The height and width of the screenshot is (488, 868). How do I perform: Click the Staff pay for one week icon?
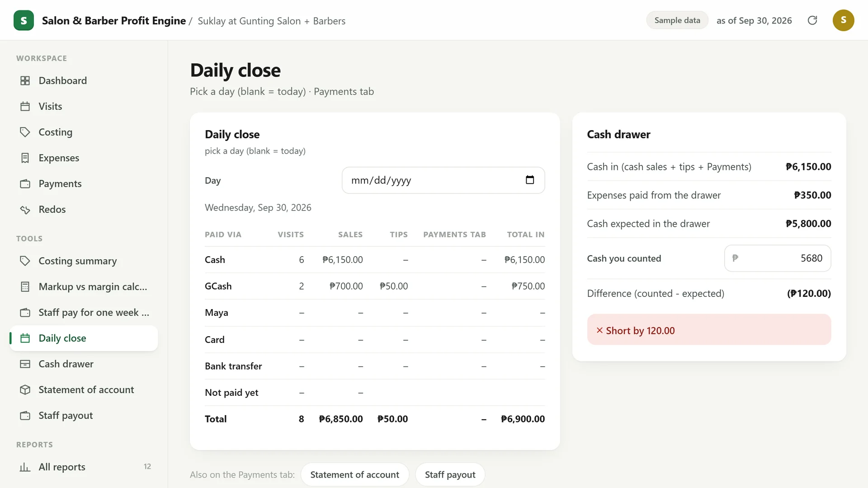click(25, 312)
